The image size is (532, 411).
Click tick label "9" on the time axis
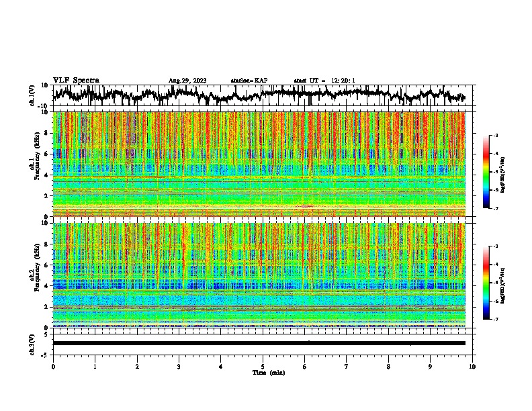click(x=430, y=367)
